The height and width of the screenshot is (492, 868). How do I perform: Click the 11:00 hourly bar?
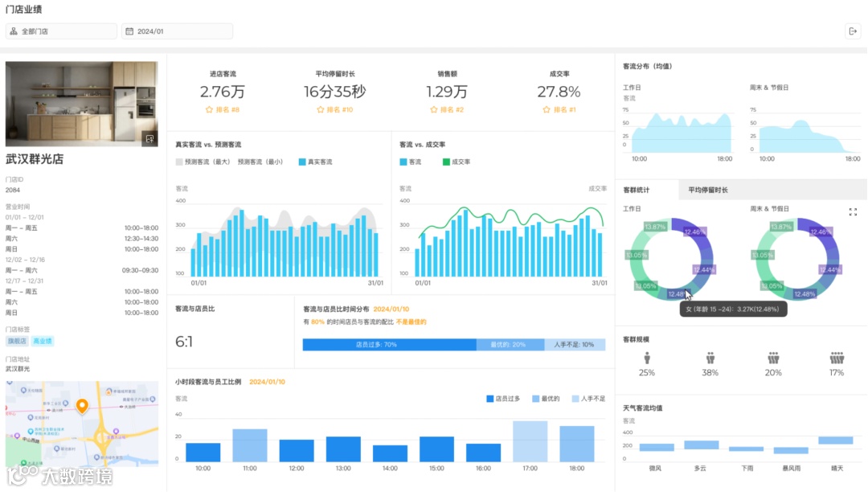coord(250,445)
